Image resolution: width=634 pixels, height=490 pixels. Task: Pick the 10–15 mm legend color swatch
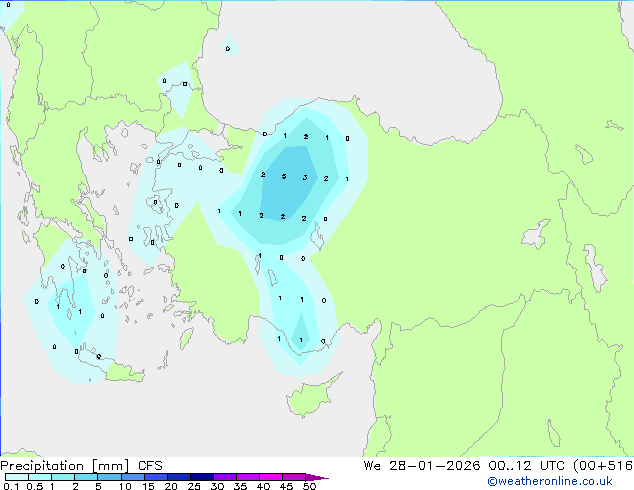pos(133,477)
